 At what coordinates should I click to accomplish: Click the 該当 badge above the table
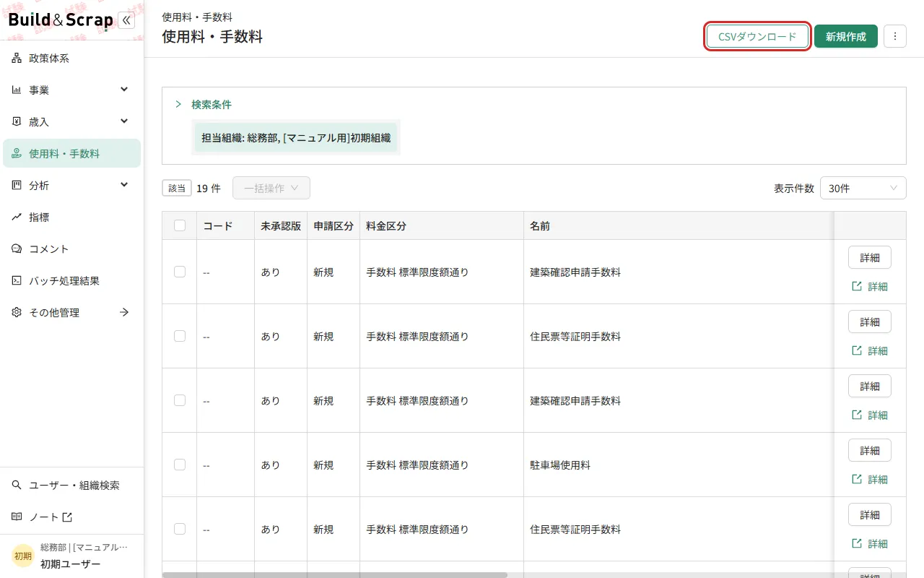177,188
